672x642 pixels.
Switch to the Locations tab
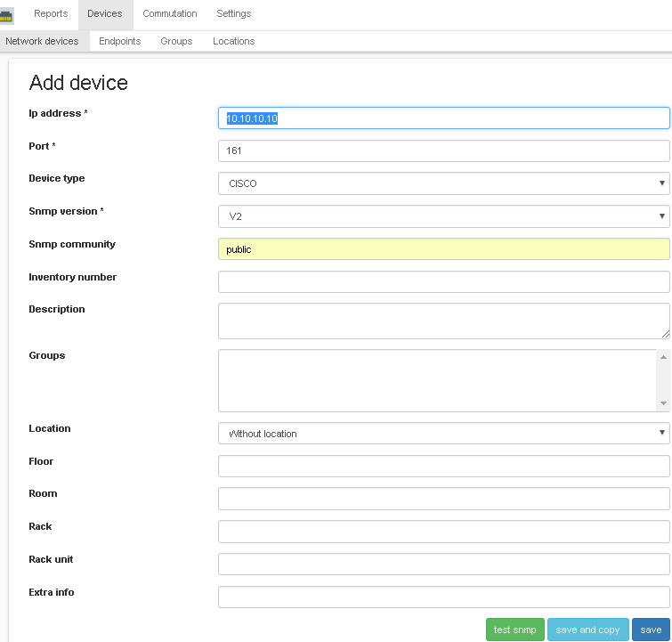click(x=233, y=41)
